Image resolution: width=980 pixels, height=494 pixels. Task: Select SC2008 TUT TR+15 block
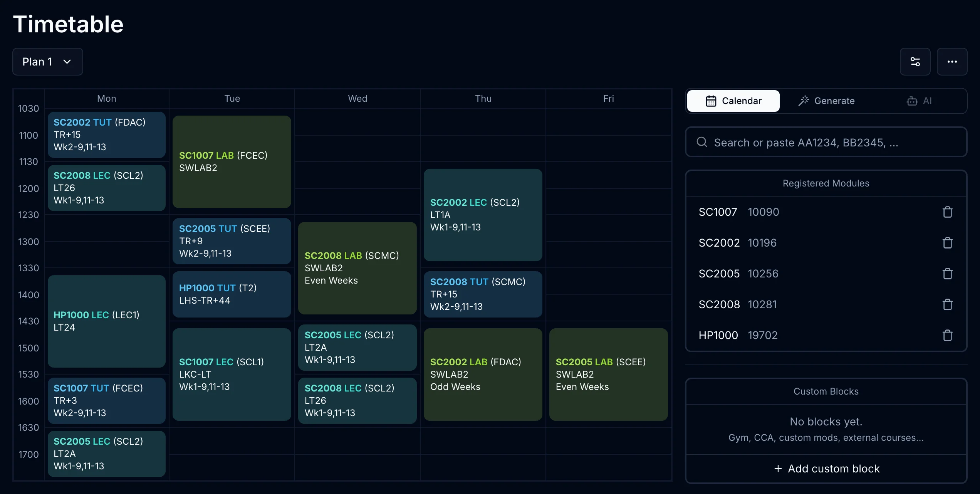(483, 294)
